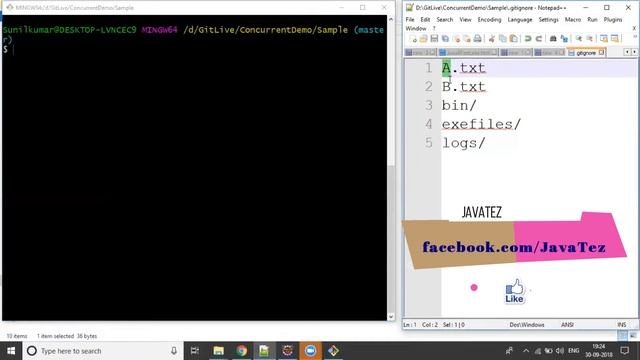This screenshot has width=640, height=360.
Task: Click the volume speaker icon in system tray
Action: [x=560, y=351]
